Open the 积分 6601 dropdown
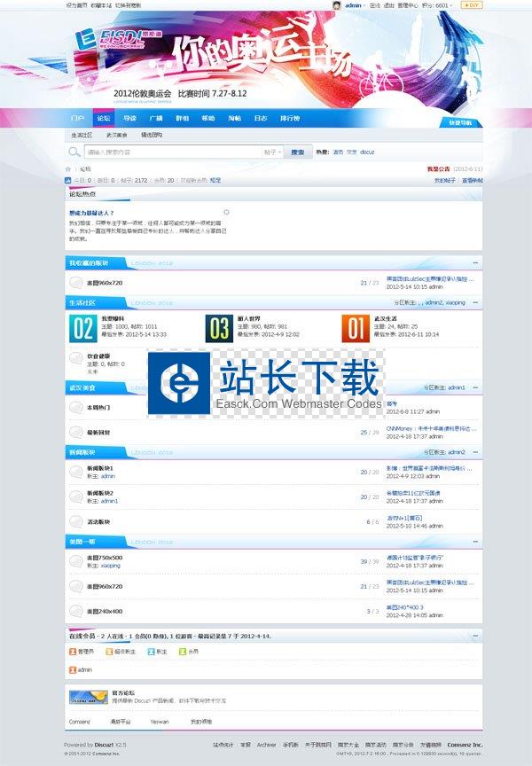 click(437, 5)
